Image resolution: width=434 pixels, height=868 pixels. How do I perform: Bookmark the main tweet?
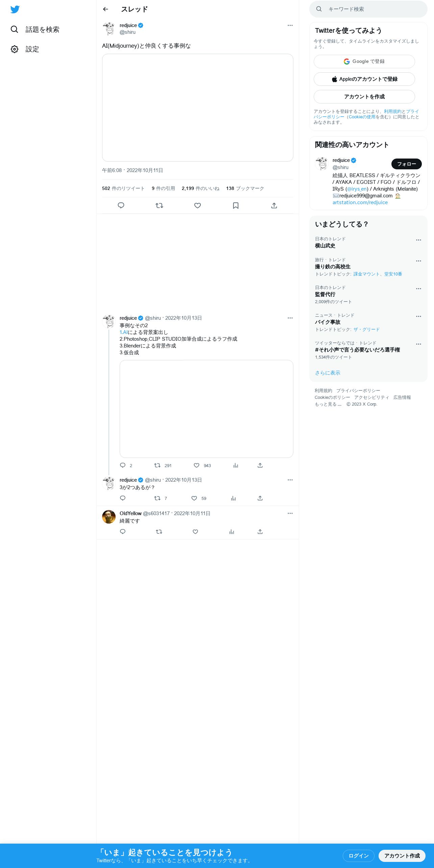pos(236,206)
